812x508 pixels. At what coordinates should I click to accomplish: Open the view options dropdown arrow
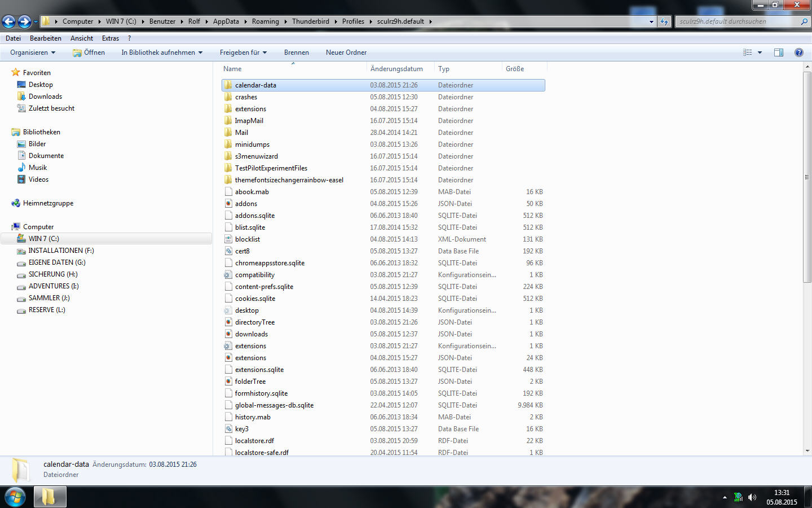[x=760, y=52]
